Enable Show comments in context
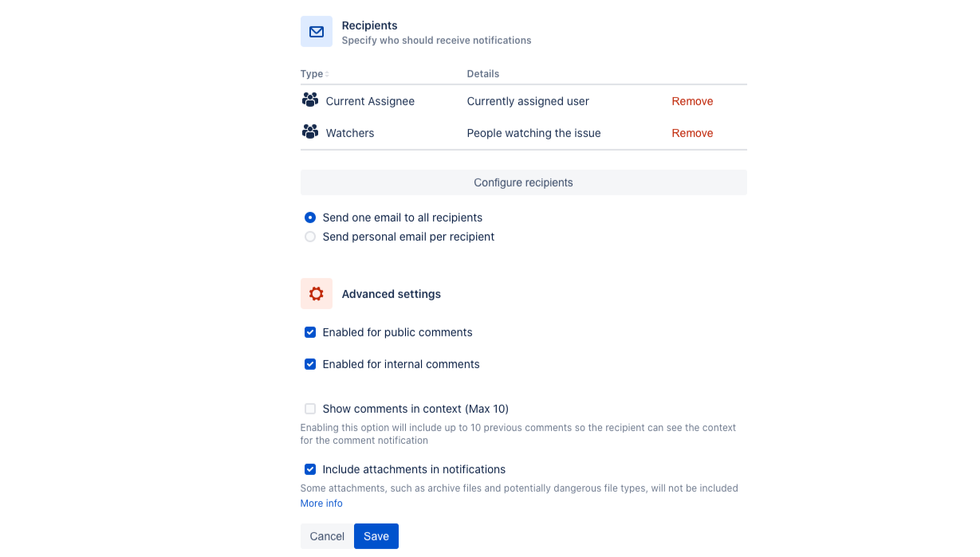 (x=310, y=409)
